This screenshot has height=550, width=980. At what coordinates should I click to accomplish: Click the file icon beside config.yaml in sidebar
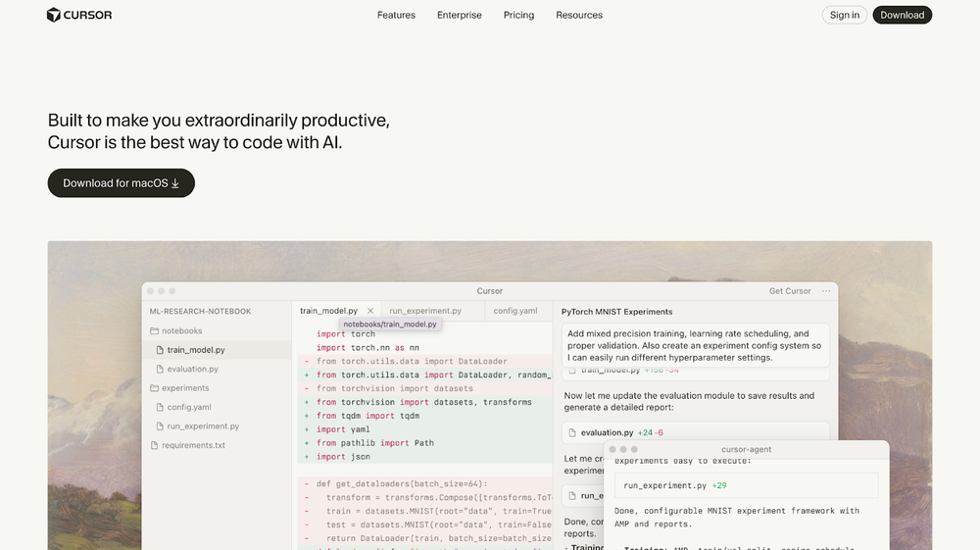[160, 407]
